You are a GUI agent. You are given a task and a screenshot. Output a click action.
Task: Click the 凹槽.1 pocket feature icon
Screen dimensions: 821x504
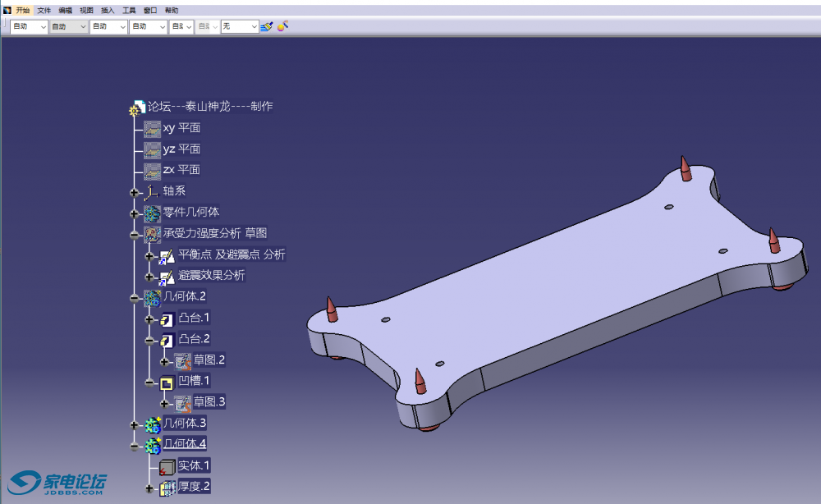coord(167,382)
